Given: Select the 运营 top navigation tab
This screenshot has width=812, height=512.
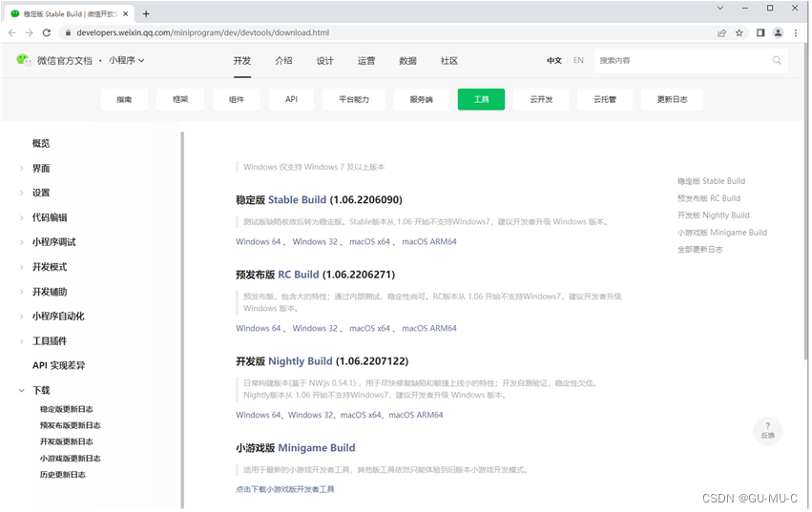Looking at the screenshot, I should pos(366,61).
